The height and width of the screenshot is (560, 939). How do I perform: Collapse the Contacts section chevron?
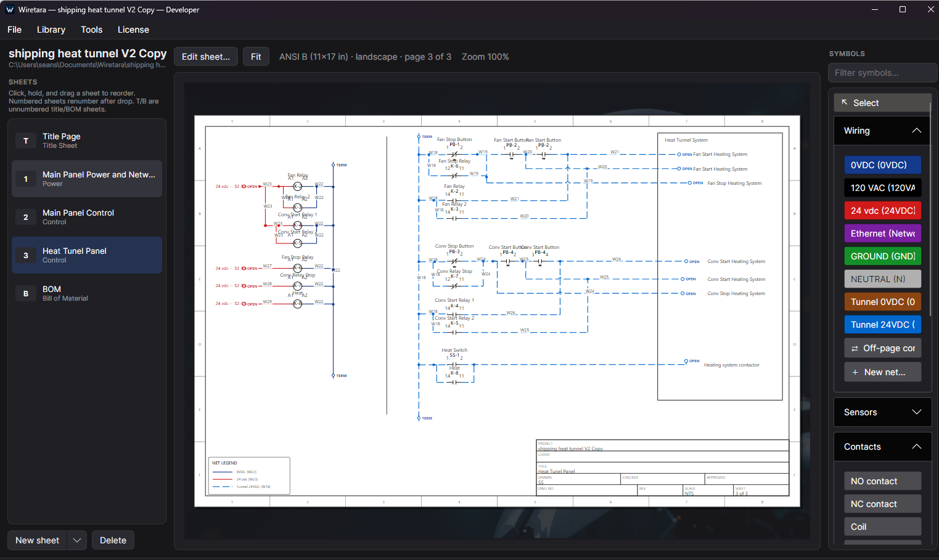917,447
